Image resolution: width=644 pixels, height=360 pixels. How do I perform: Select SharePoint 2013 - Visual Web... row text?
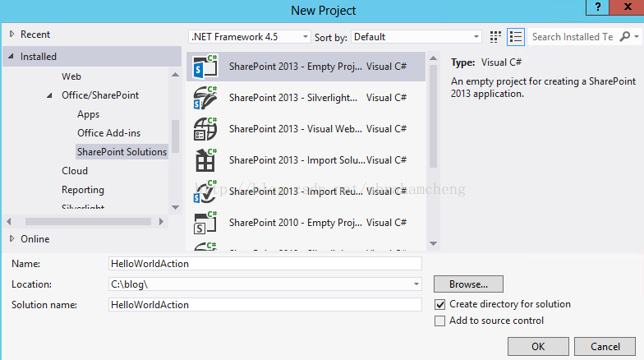click(296, 129)
